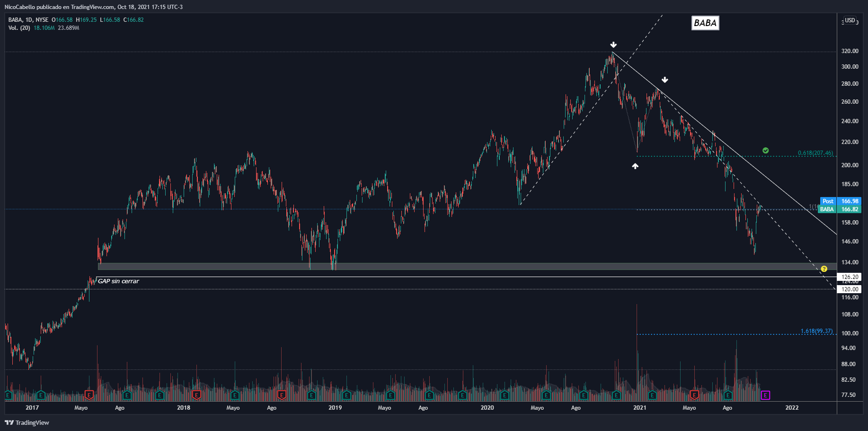
Task: Select the 'GAP sin cerrar' annotation
Action: point(118,281)
